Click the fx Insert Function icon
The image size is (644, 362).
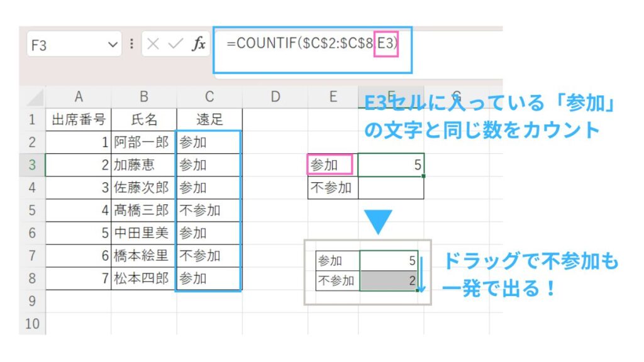click(x=199, y=43)
